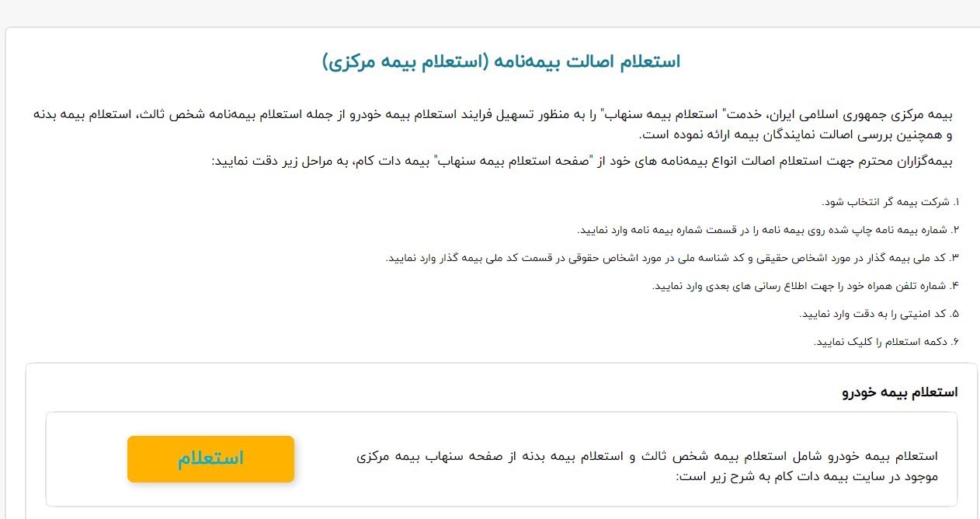Click the استعلام بیمه خودرو section heading
The image size is (980, 519).
click(900, 392)
